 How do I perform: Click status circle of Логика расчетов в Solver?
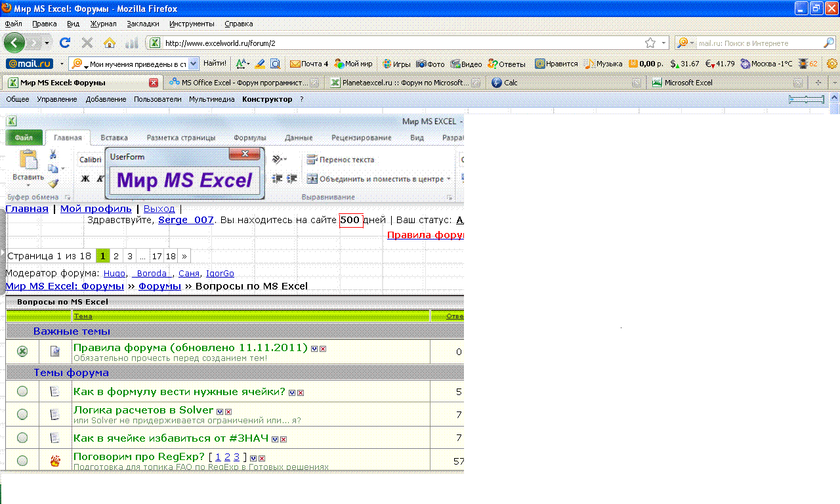[22, 414]
